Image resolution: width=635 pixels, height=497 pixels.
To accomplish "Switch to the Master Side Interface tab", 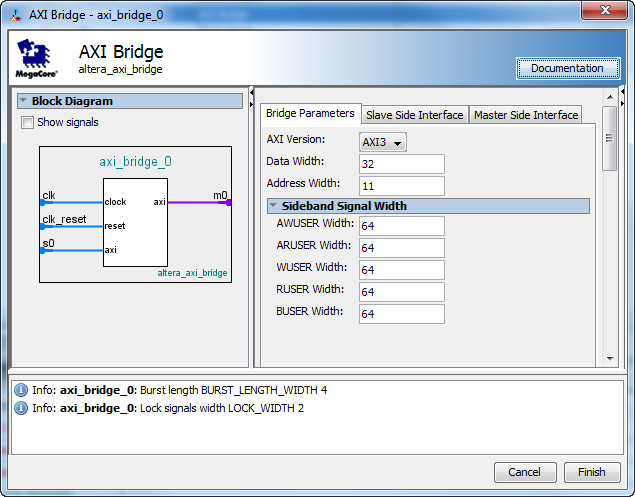I will tap(526, 115).
